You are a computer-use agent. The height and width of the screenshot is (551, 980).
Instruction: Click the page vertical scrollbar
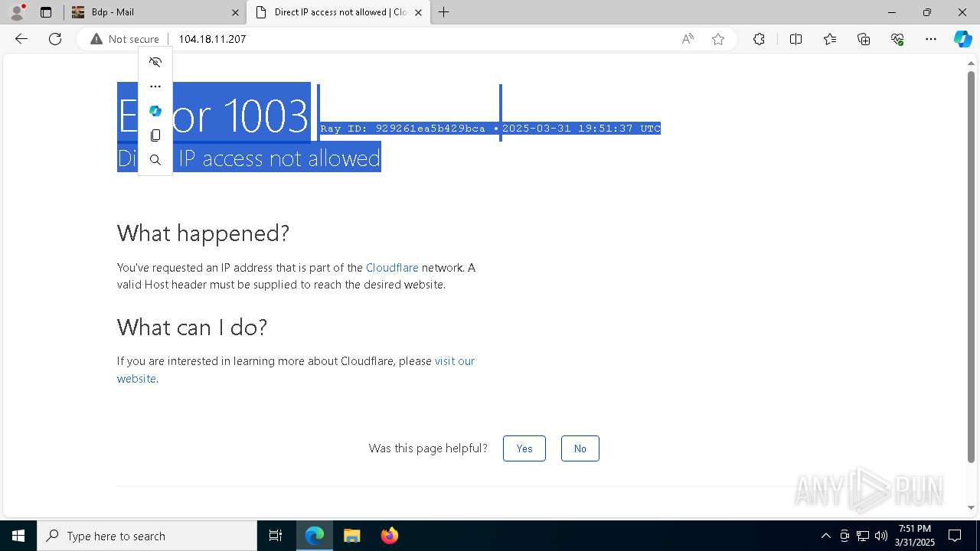tap(971, 268)
